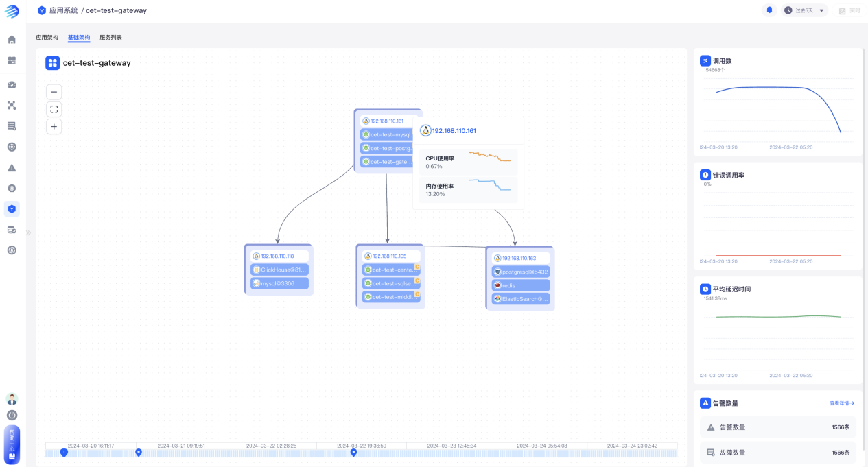Switch to the 服务列表 tab
The height and width of the screenshot is (467, 868).
tap(110, 38)
